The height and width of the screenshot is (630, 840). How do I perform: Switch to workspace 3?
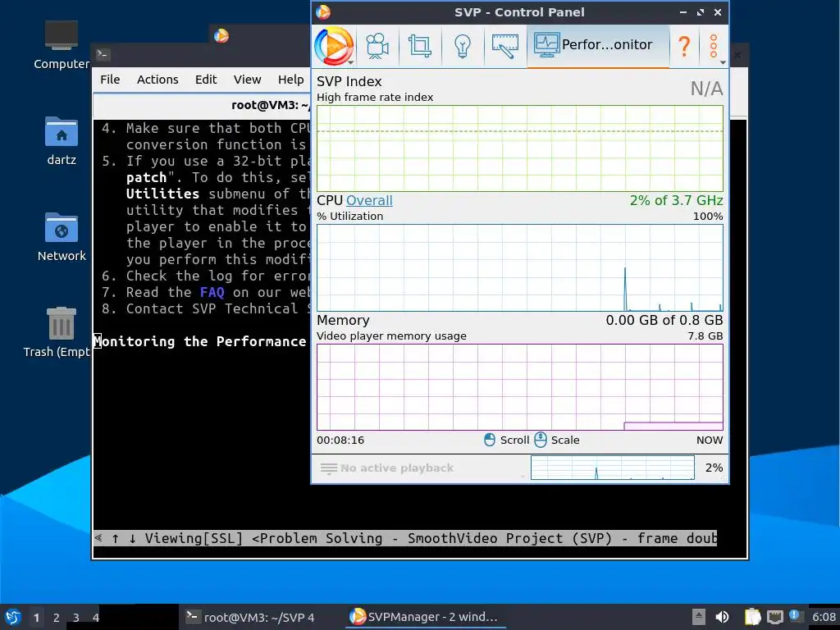(76, 618)
